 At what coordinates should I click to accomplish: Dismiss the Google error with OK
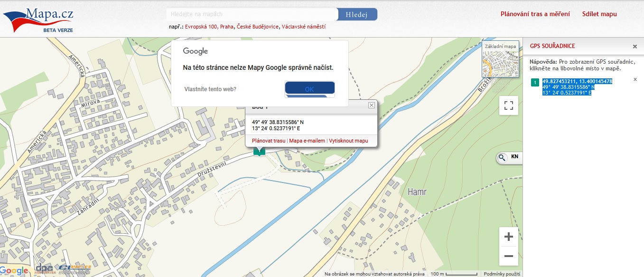pos(309,89)
